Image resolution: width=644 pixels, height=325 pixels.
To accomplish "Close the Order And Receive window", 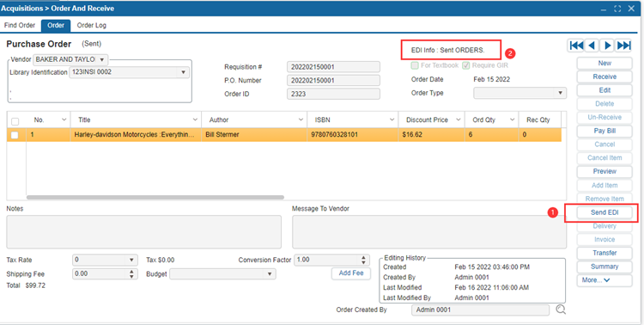I will click(631, 9).
